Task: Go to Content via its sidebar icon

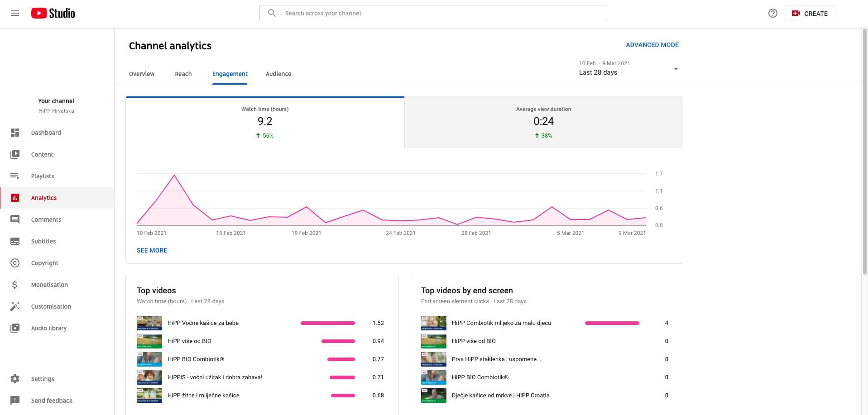Action: (x=15, y=154)
